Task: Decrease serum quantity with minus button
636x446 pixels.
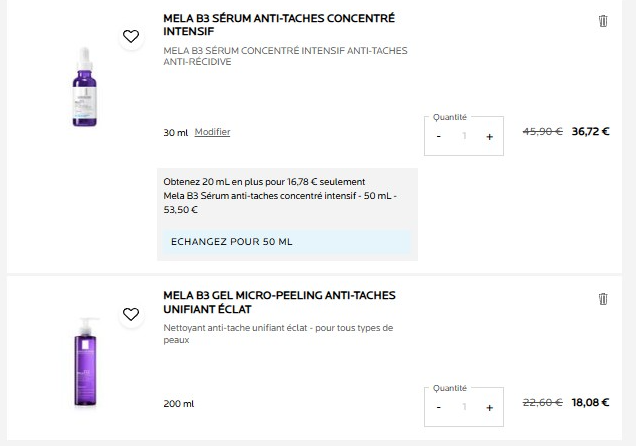Action: point(438,137)
